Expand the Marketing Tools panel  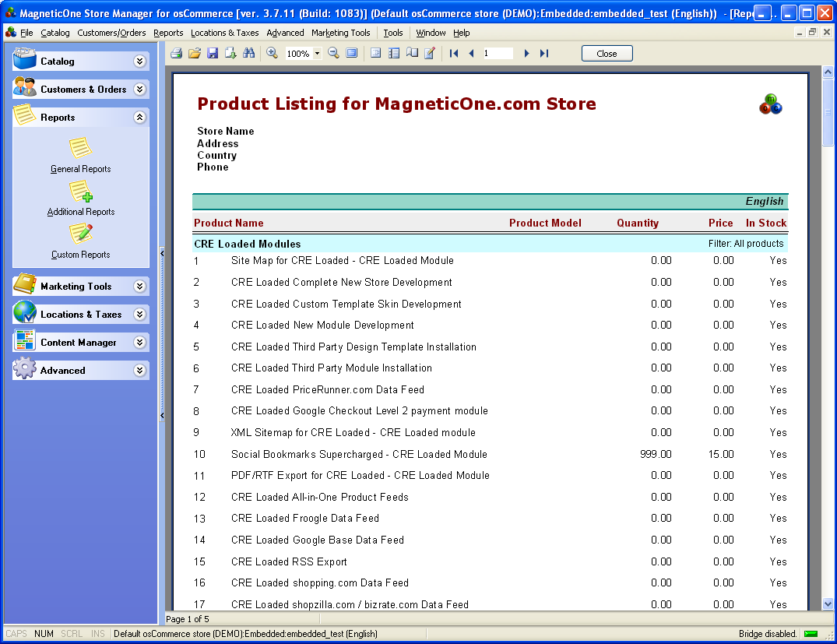[139, 287]
